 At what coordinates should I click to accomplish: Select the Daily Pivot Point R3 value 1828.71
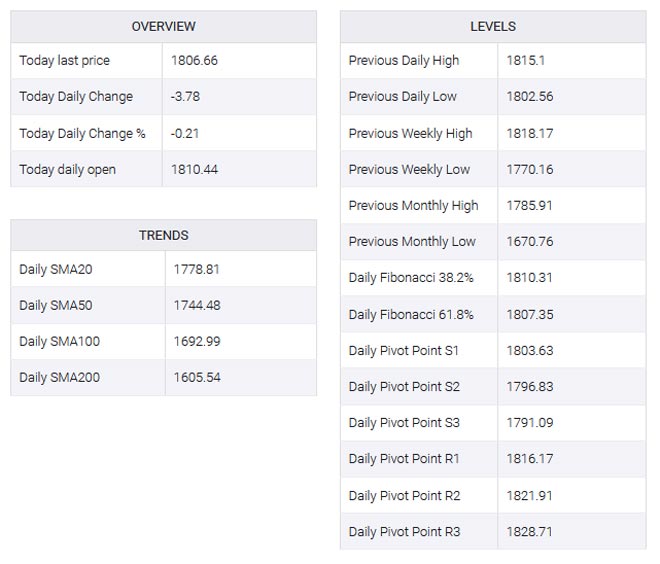(x=529, y=532)
